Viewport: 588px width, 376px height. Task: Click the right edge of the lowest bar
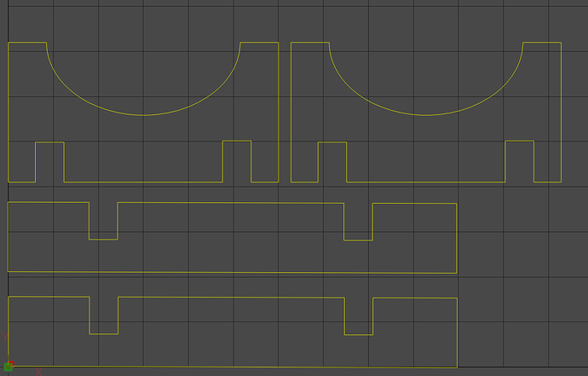tap(458, 331)
